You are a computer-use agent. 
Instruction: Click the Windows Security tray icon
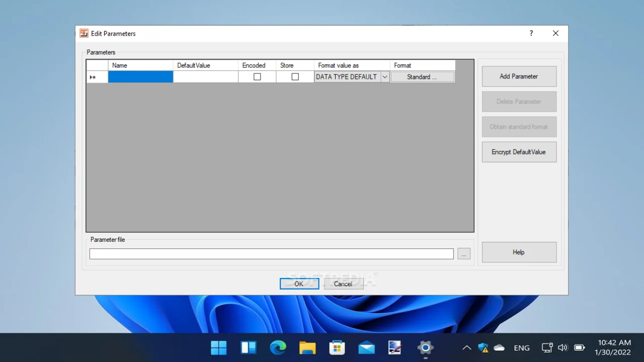pos(483,347)
